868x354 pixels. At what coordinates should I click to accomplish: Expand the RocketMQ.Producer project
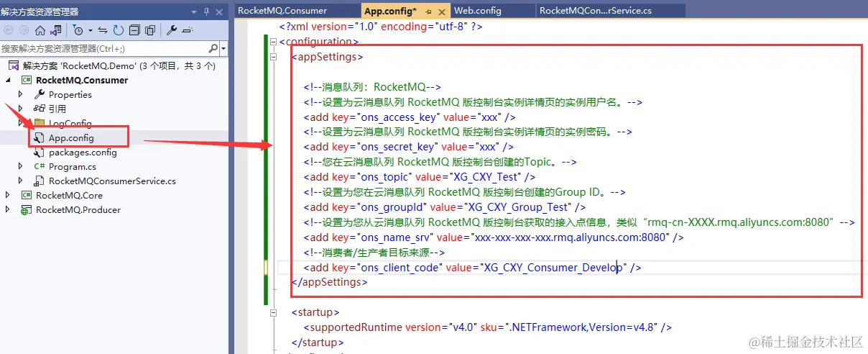8,209
